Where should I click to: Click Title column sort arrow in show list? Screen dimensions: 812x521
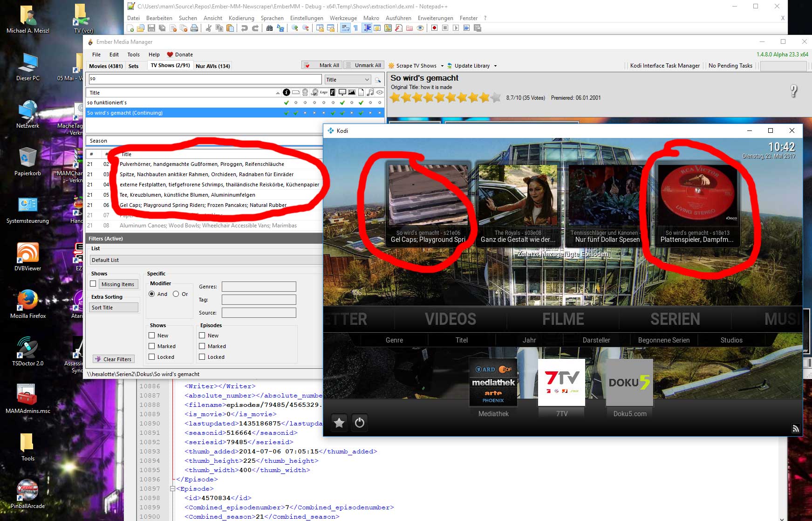[278, 93]
